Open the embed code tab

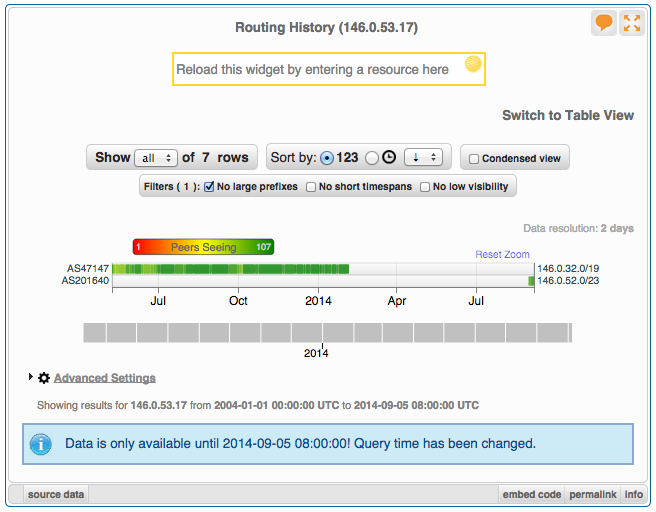(531, 494)
